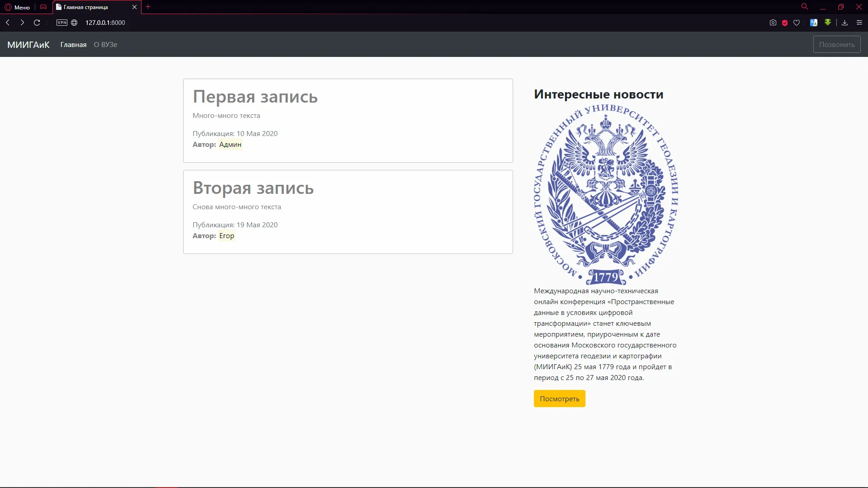
Task: Open a new tab with plus button
Action: [x=148, y=7]
